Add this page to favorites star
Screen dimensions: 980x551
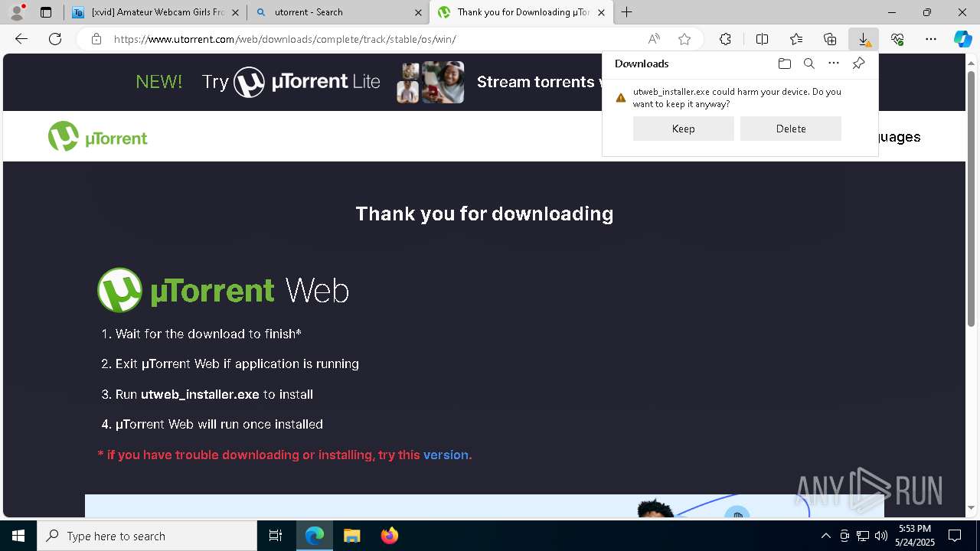[x=684, y=39]
